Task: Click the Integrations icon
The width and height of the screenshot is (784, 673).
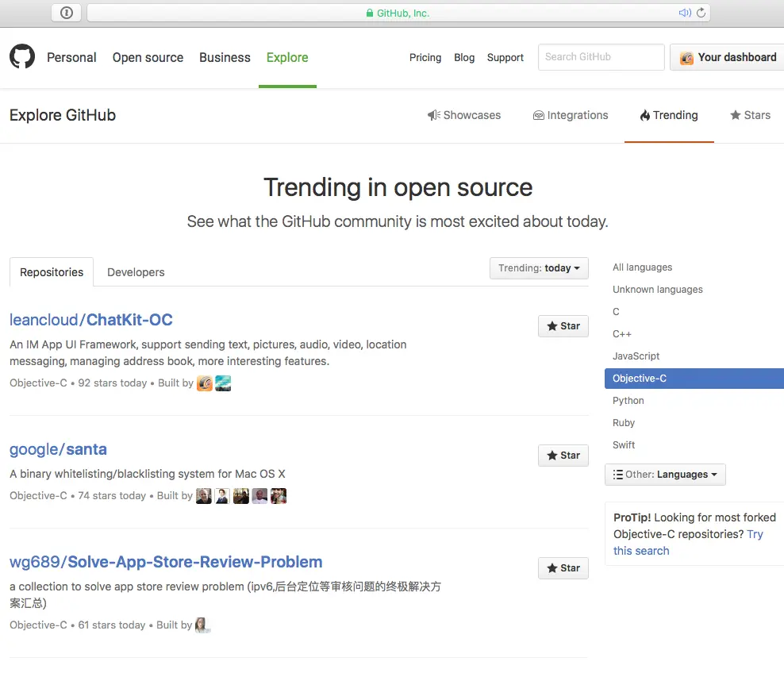Action: click(539, 116)
